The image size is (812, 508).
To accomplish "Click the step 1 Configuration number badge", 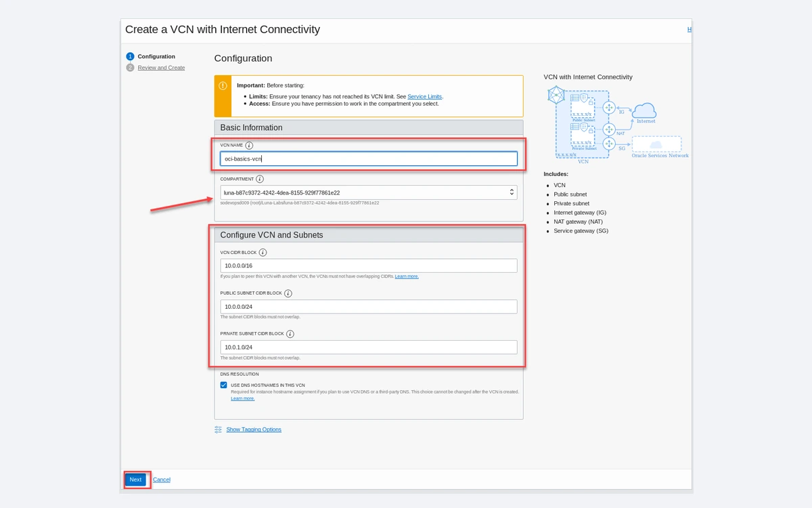I will [x=130, y=57].
